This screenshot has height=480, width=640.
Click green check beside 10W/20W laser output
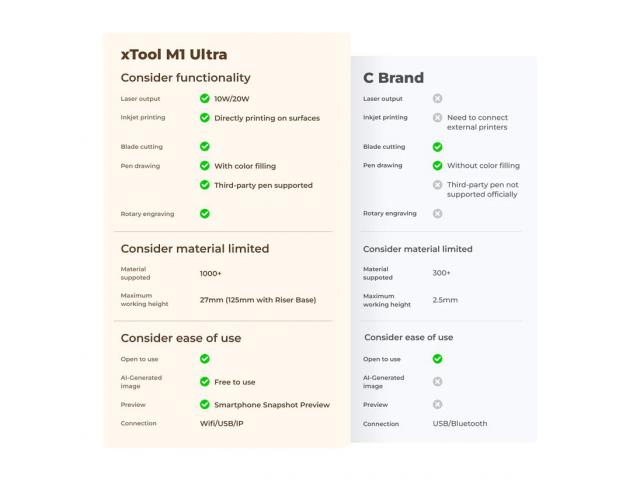click(x=205, y=98)
